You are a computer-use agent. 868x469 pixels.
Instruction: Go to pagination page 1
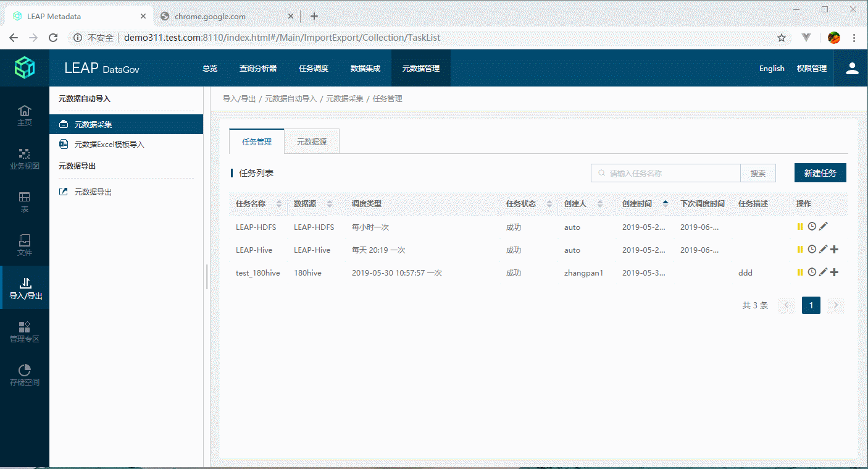pyautogui.click(x=811, y=305)
